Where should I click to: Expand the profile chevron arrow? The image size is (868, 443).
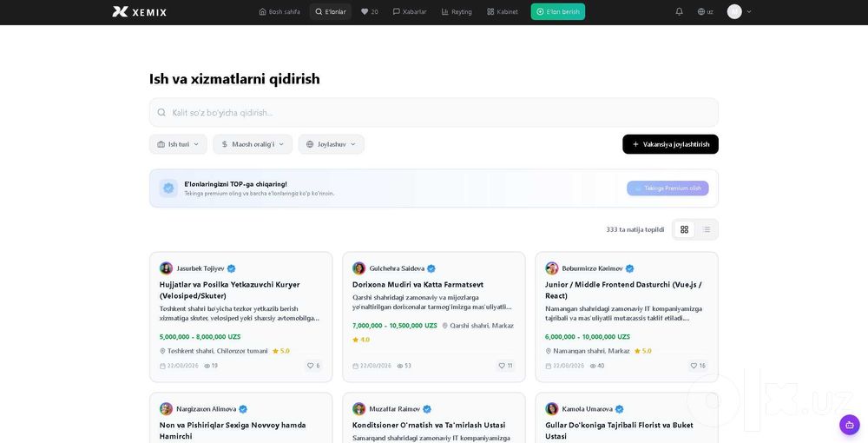pos(749,11)
